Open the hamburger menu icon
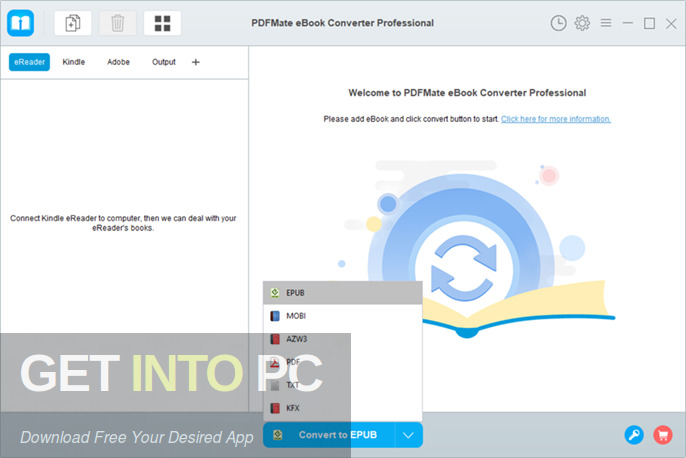 [606, 23]
